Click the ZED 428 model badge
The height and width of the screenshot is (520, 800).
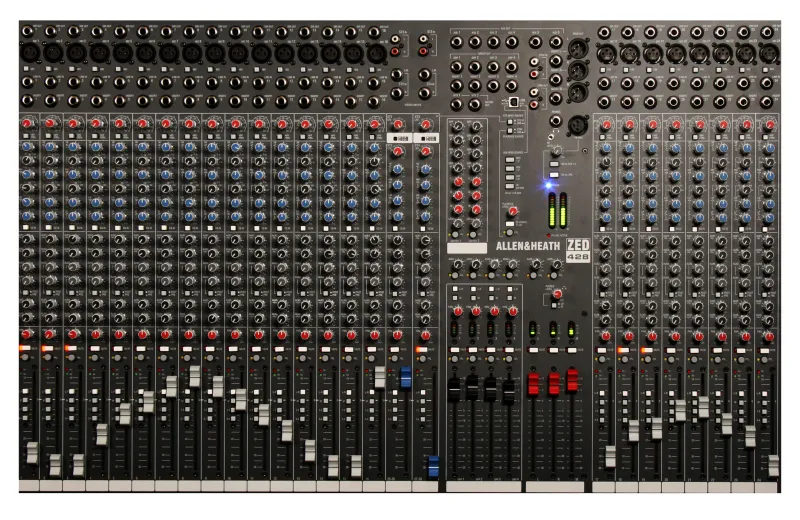[x=578, y=251]
